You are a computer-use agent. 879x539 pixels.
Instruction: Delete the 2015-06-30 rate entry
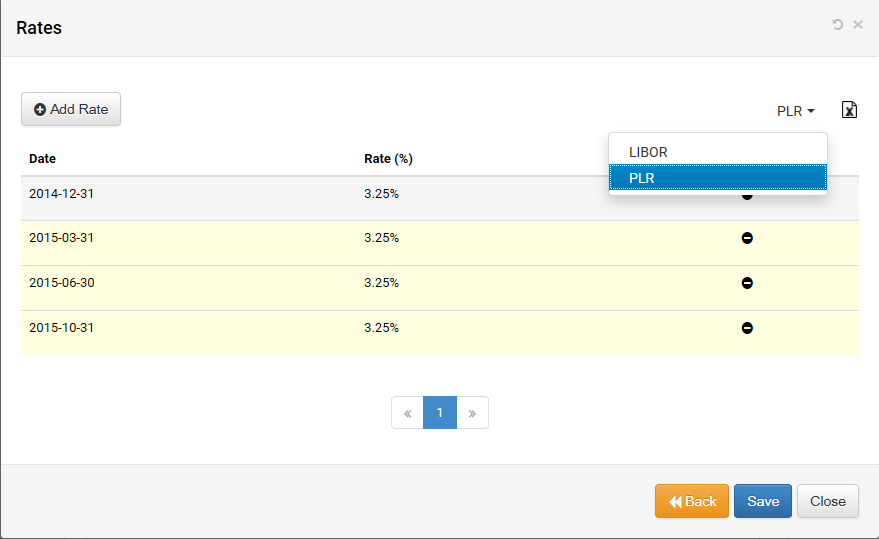click(x=747, y=283)
